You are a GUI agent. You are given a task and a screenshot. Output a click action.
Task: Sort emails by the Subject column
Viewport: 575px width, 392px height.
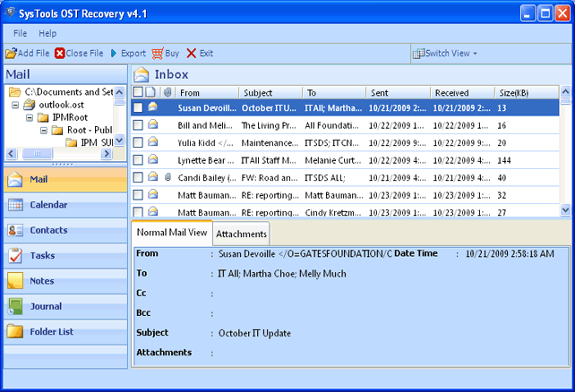pyautogui.click(x=269, y=92)
